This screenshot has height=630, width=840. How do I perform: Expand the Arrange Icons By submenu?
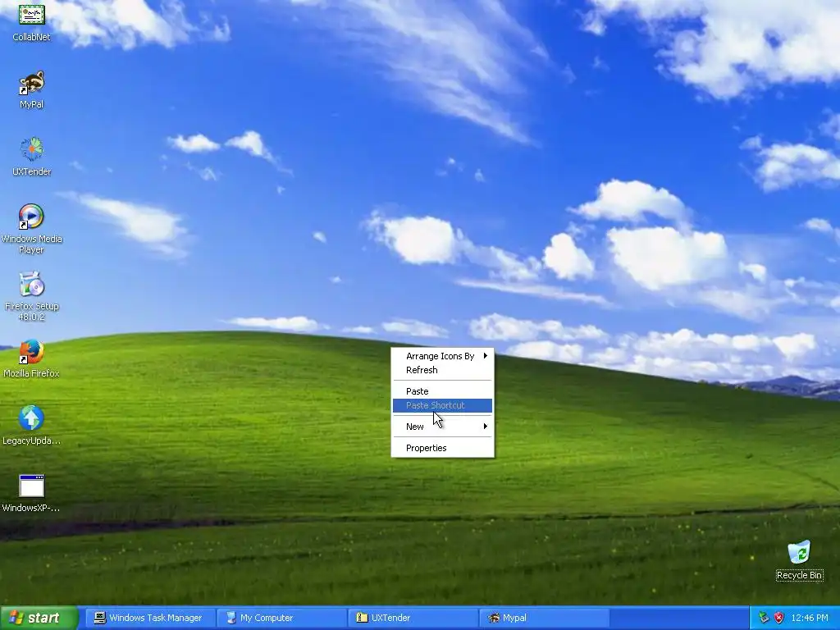tap(442, 356)
